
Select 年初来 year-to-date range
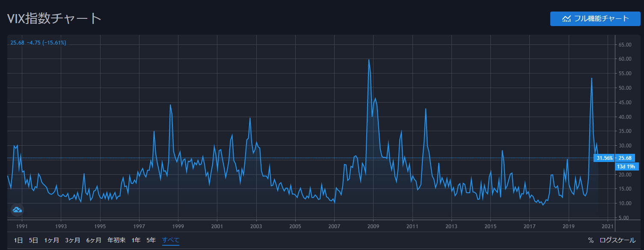tap(116, 240)
